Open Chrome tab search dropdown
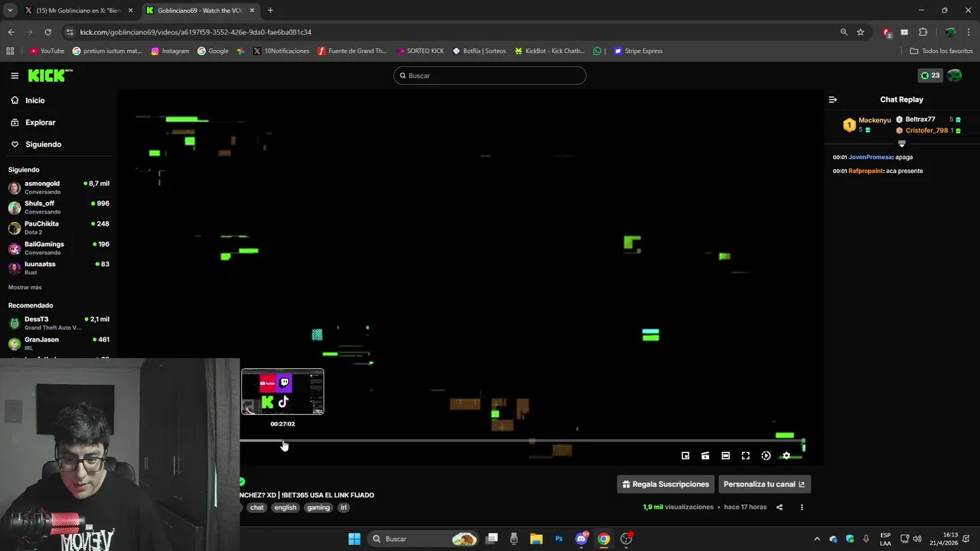Screen dimensions: 980x551 point(10,11)
